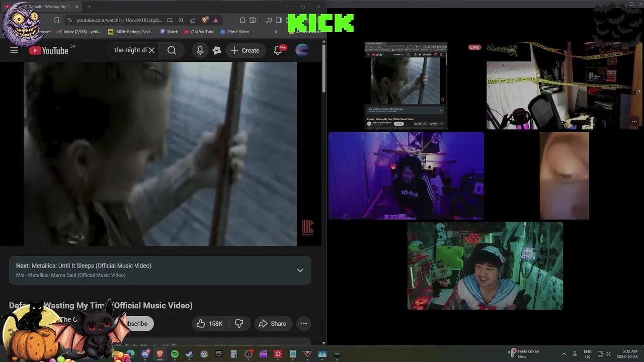Run search with the magnifier button
This screenshot has width=644, height=362.
(172, 50)
